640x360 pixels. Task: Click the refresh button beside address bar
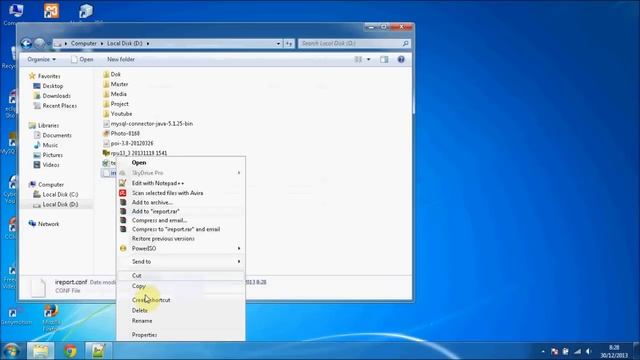click(289, 43)
